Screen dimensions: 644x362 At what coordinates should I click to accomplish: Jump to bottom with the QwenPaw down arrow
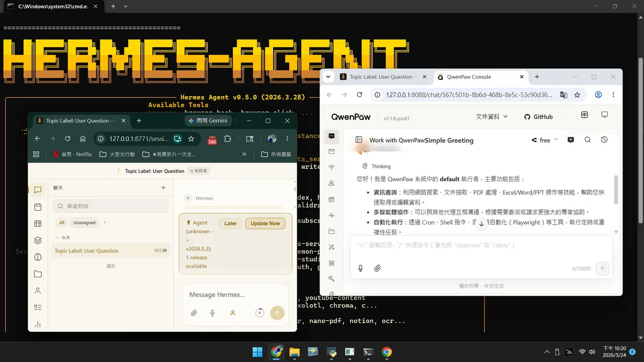(x=481, y=224)
